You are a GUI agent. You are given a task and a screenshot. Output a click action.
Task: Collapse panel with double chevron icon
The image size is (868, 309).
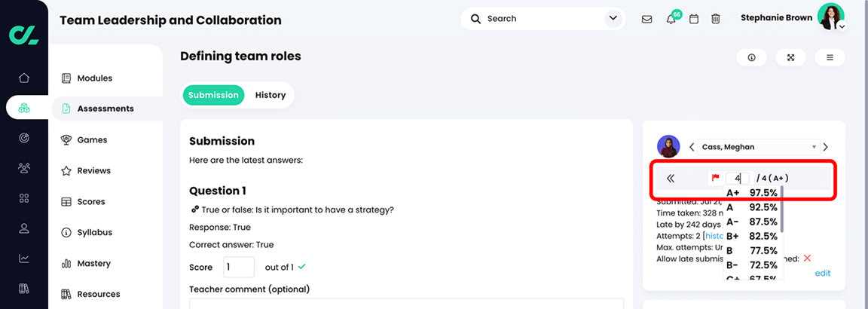click(x=671, y=178)
